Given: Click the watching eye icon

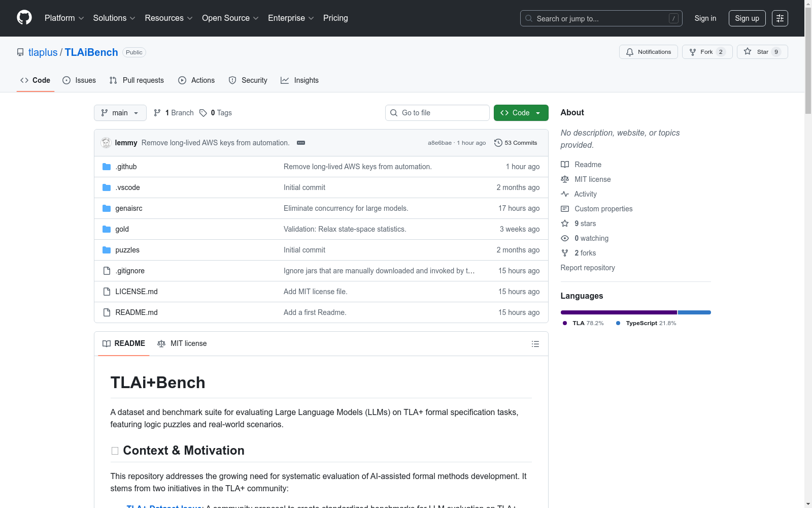Looking at the screenshot, I should [565, 238].
